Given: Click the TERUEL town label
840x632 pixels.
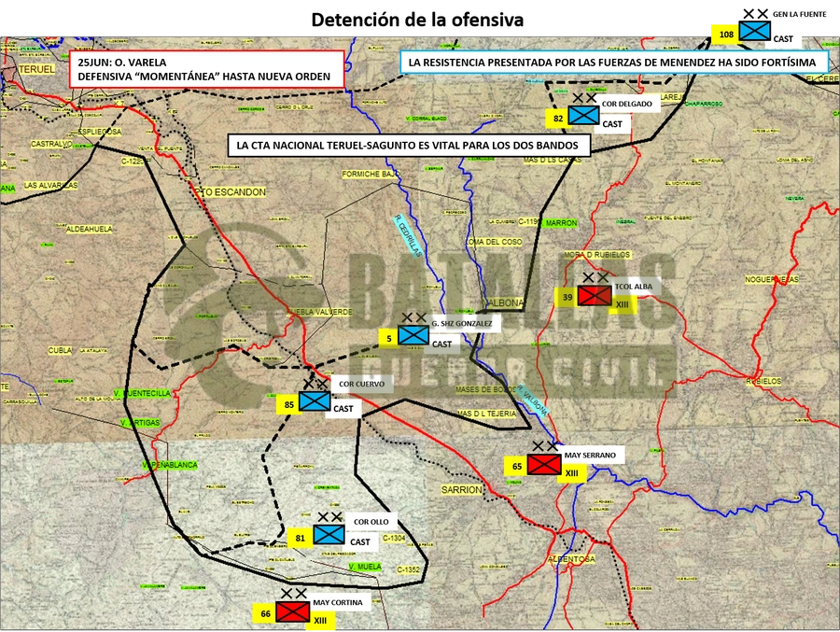Looking at the screenshot, I should tap(36, 69).
